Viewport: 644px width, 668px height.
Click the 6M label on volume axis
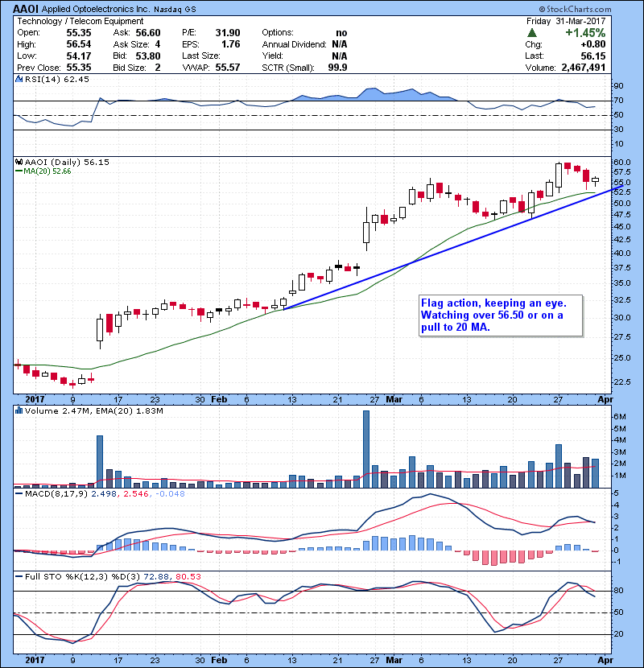coord(620,417)
